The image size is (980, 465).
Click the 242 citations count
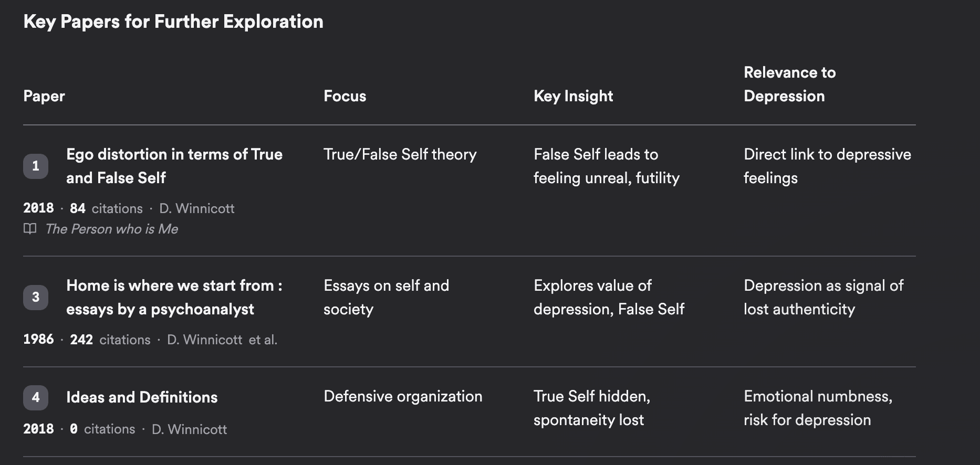point(110,340)
